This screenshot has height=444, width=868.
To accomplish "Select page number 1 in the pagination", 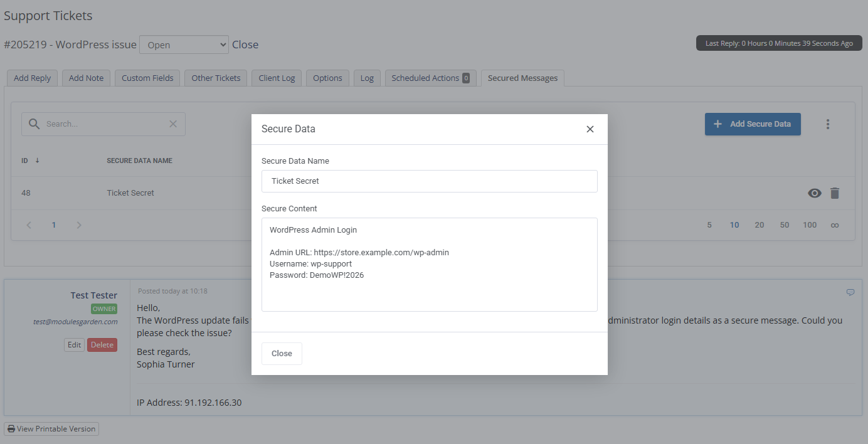I will tap(54, 225).
